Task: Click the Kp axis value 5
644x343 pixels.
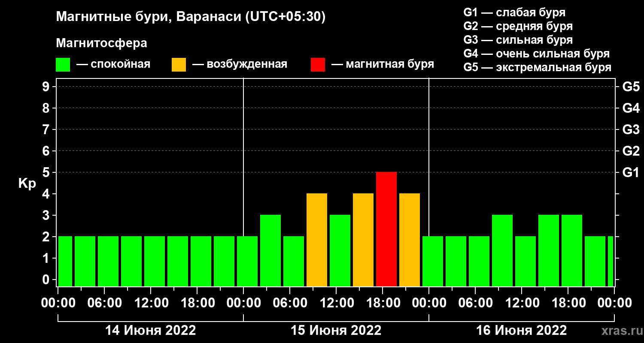Action: 47,172
